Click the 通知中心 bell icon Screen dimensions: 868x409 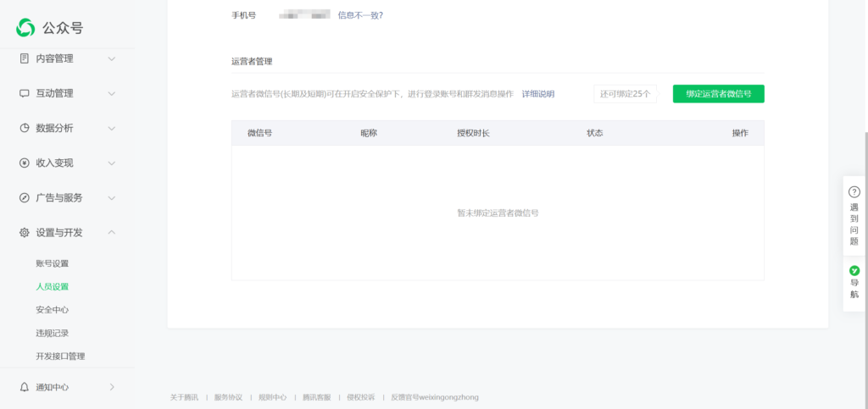tap(25, 387)
